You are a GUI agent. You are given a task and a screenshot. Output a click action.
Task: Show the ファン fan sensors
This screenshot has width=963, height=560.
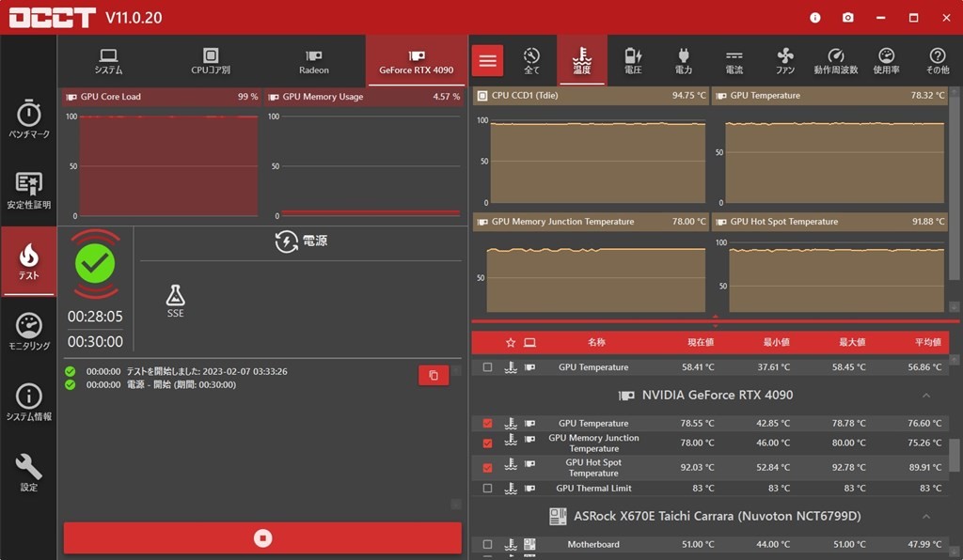click(785, 61)
